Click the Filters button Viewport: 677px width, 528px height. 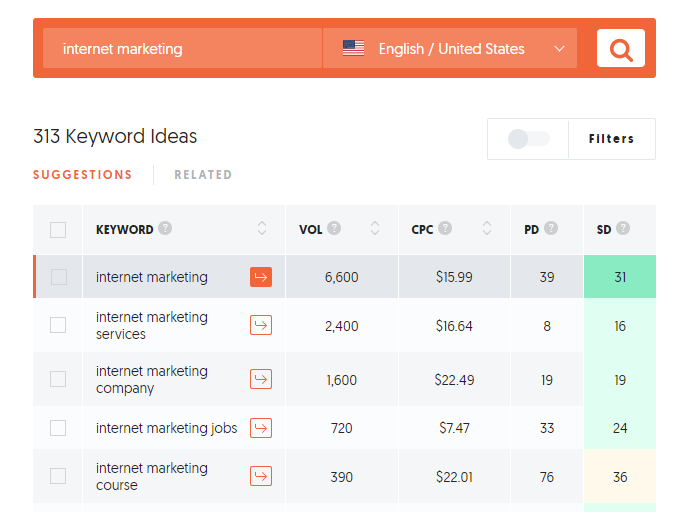pyautogui.click(x=611, y=139)
